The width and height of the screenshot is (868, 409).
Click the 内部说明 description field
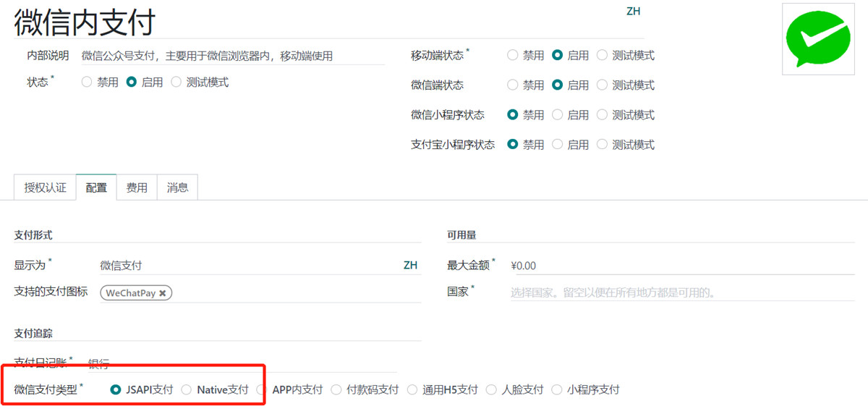click(232, 56)
